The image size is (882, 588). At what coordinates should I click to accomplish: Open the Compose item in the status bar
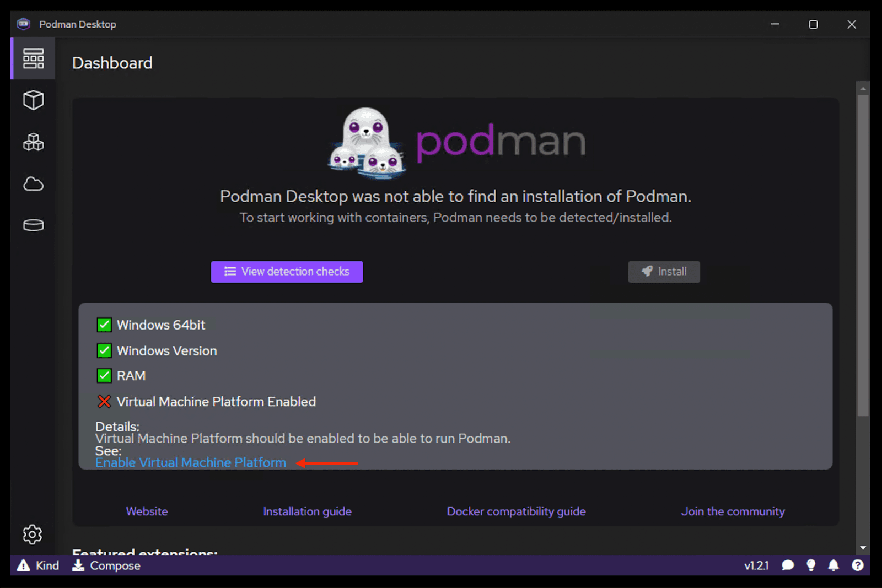(106, 565)
